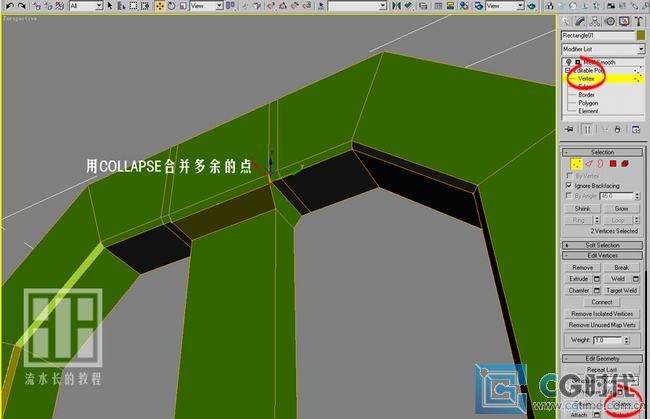Click the Mirror tool icon
Screen dimensions: 650x419
[x=396, y=6]
